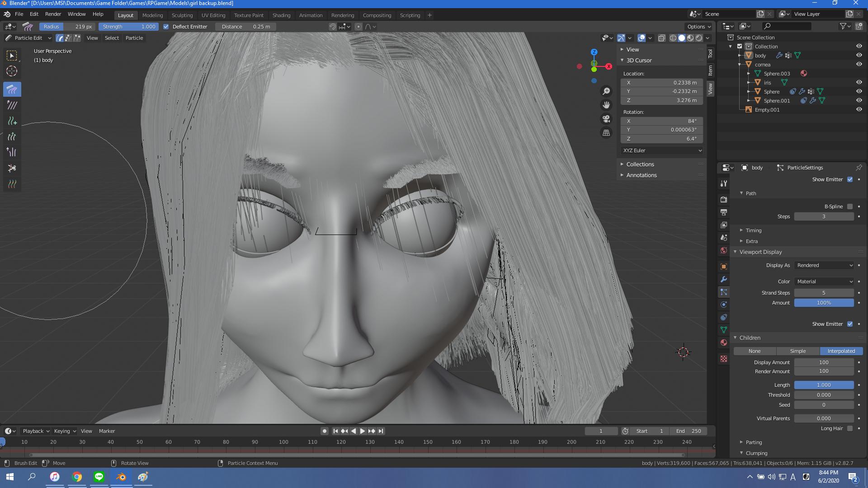The image size is (868, 488).
Task: Select the Length brush tool
Action: 12,136
